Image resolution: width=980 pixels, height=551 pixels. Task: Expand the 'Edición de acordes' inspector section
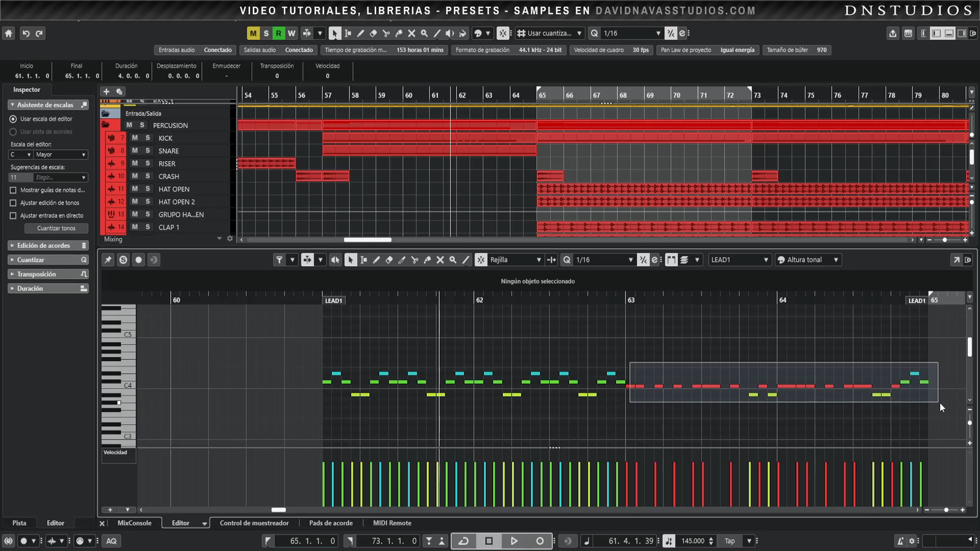click(43, 246)
